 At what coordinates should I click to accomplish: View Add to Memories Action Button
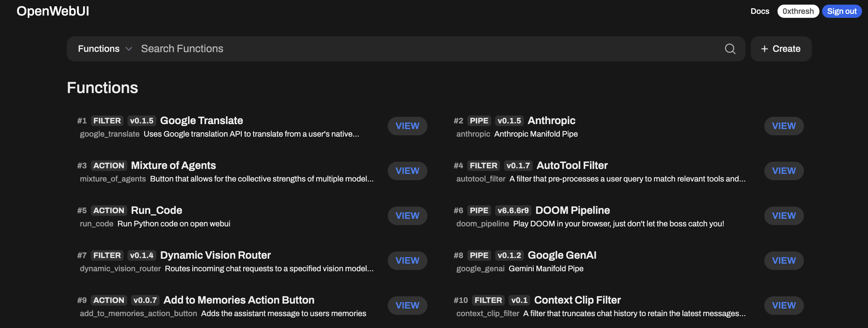click(407, 305)
